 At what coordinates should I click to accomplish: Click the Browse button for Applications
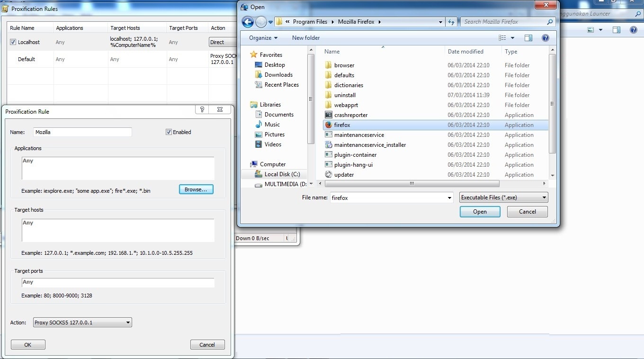point(196,189)
